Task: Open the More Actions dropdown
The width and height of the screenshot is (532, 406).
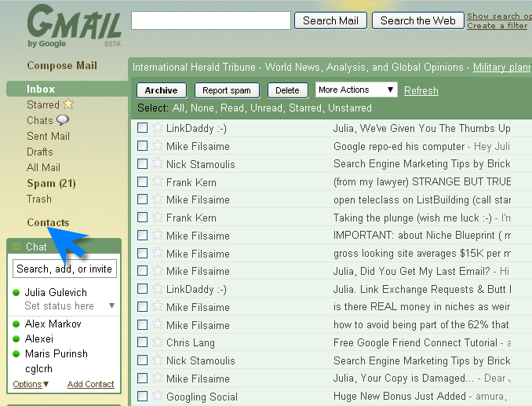Action: point(356,90)
